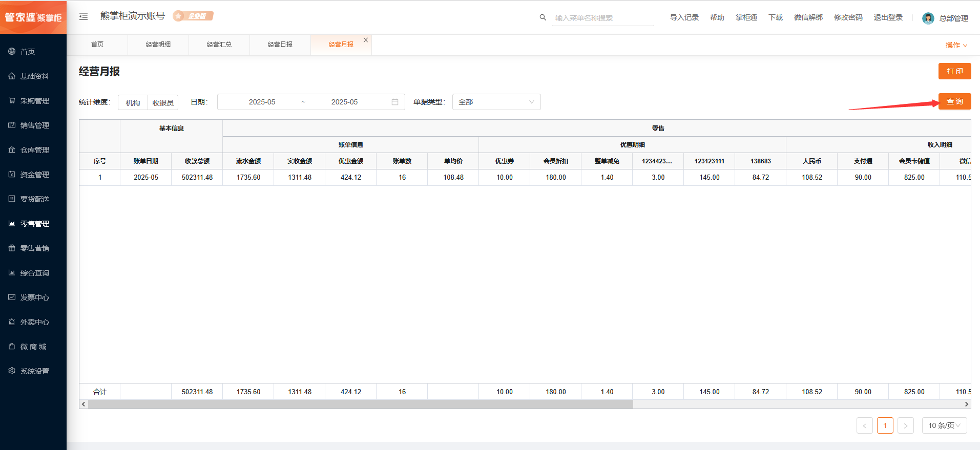This screenshot has height=450, width=980.
Task: Select 收银员 statistics dimension
Action: 163,102
